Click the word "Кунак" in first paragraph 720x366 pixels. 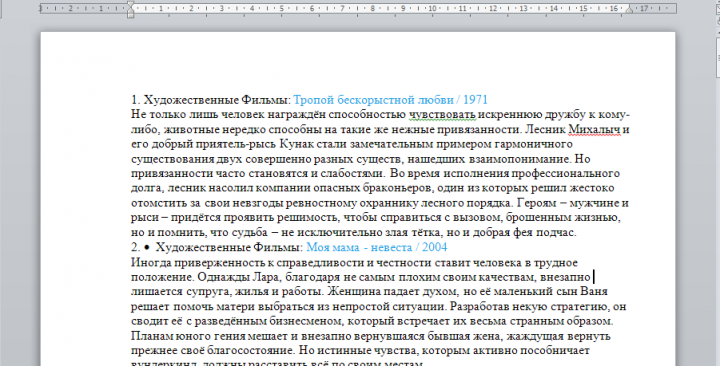(x=296, y=144)
